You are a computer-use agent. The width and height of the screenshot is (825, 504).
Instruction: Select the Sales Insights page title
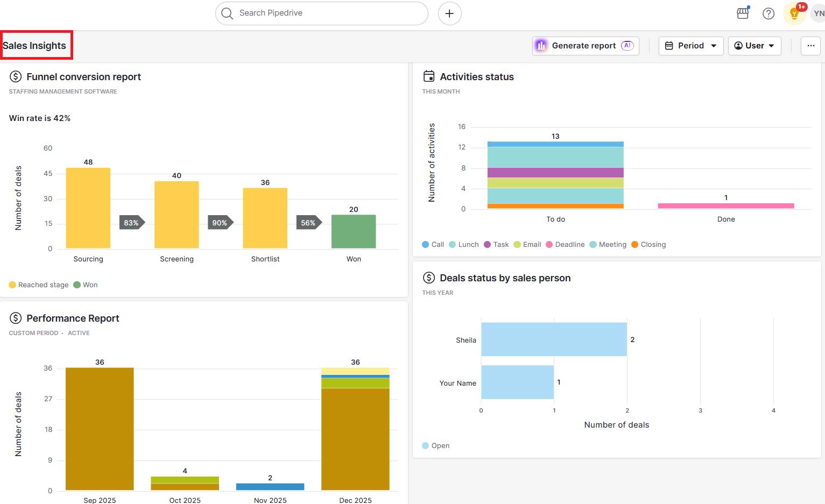pos(34,45)
